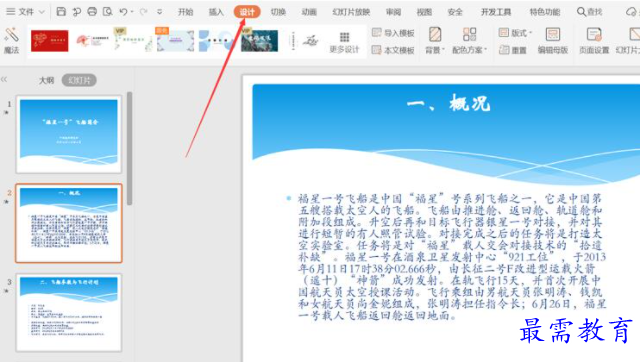Viewport: 641px width, 362px height.
Task: Select slide 3 thumbnail
Action: point(69,312)
